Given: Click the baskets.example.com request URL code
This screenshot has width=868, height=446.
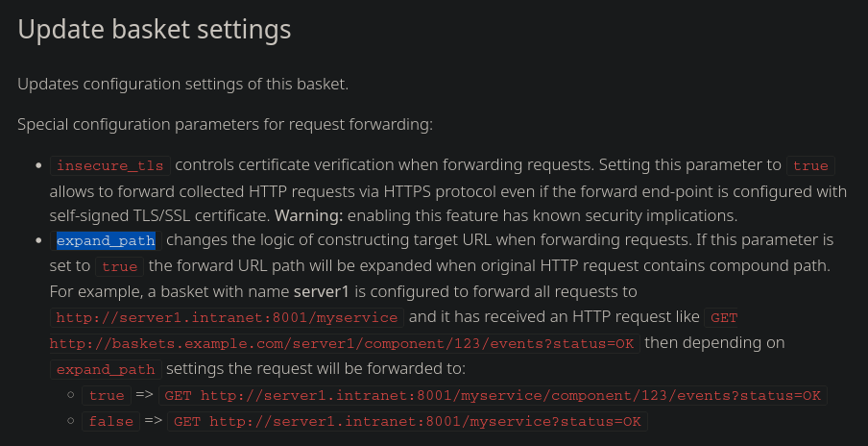Looking at the screenshot, I should pyautogui.click(x=344, y=343).
